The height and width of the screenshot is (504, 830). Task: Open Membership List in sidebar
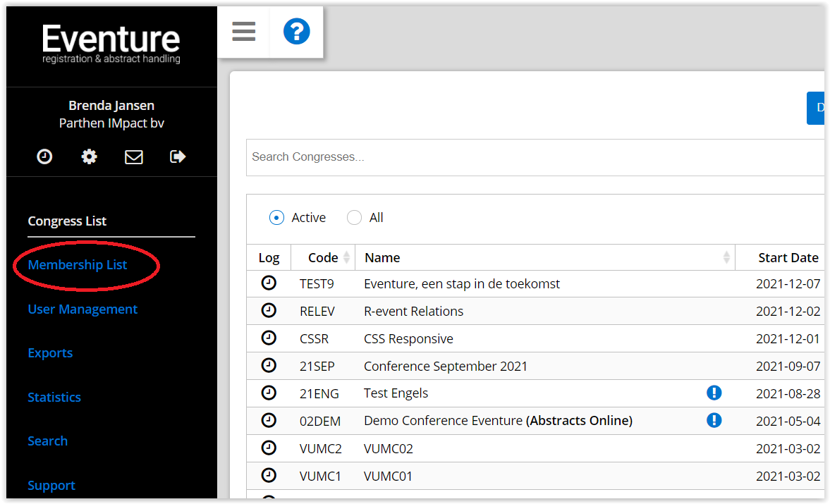[78, 265]
